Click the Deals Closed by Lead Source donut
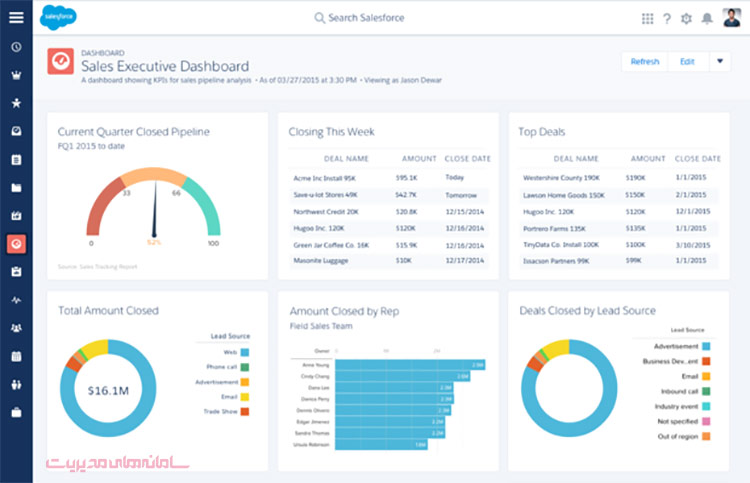 (x=569, y=388)
